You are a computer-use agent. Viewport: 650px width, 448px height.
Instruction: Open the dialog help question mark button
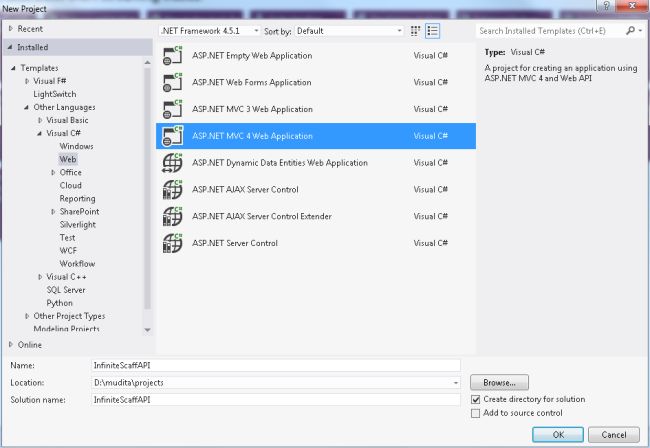(606, 6)
